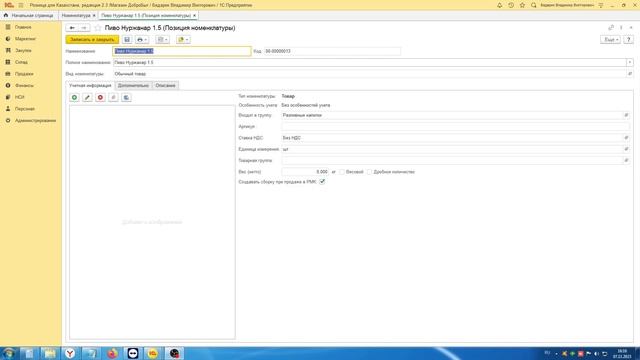Open Единица измерения selection button
Viewport: 640px width, 360px height.
click(x=626, y=149)
